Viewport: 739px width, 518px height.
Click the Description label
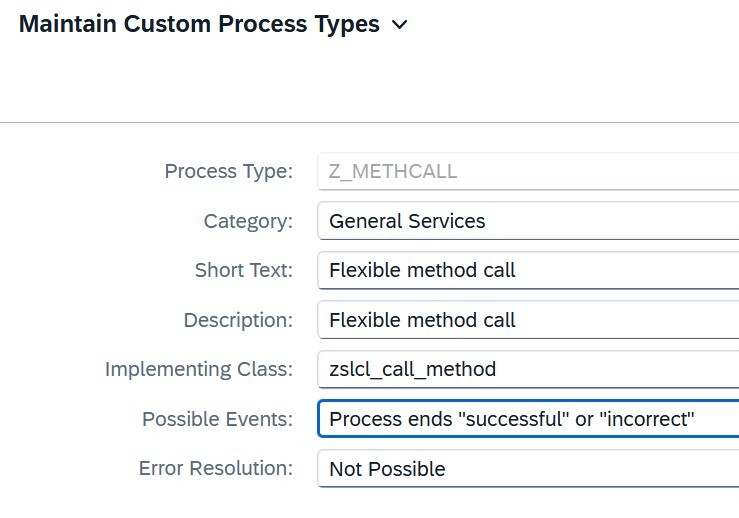(x=238, y=320)
